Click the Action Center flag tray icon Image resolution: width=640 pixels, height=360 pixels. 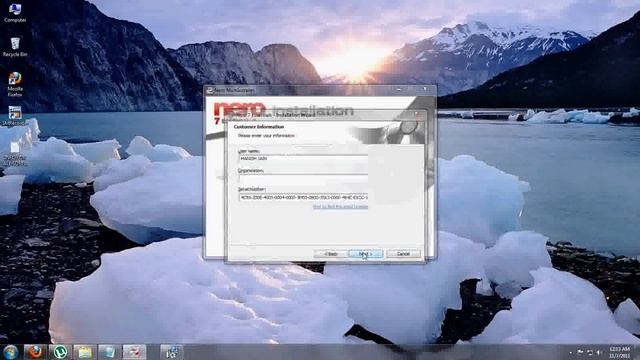click(580, 352)
